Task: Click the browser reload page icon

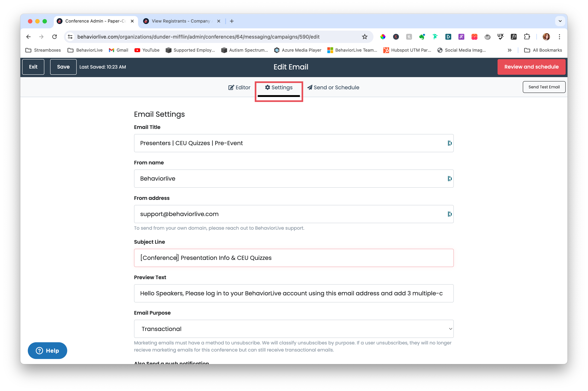Action: pyautogui.click(x=54, y=37)
